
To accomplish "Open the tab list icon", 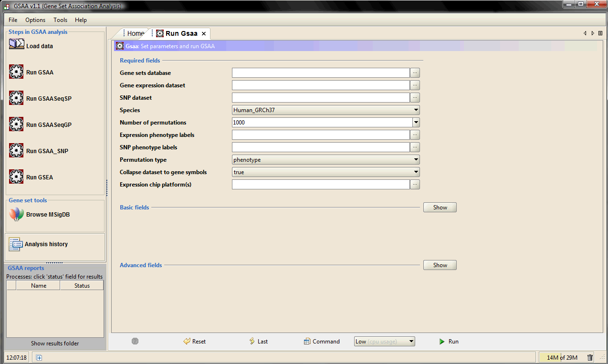I will coord(600,33).
